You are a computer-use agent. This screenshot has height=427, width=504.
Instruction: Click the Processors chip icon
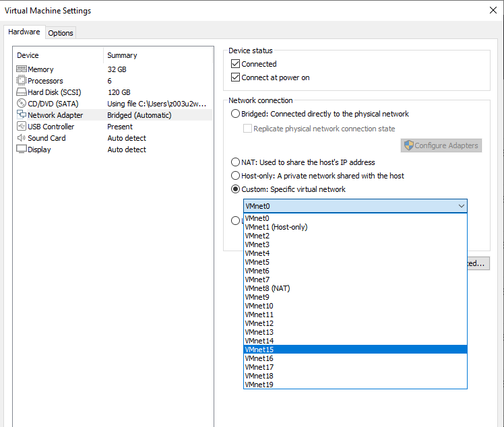click(x=21, y=81)
